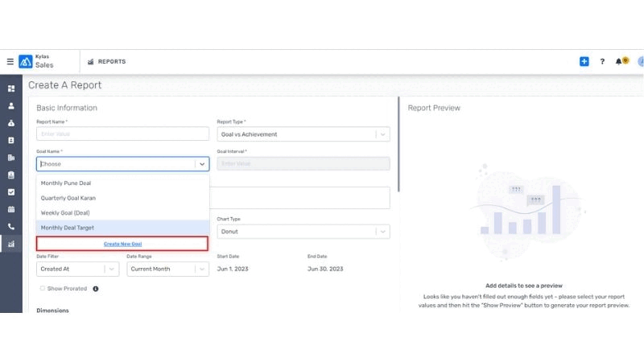Click the Basic Information heading

(67, 108)
